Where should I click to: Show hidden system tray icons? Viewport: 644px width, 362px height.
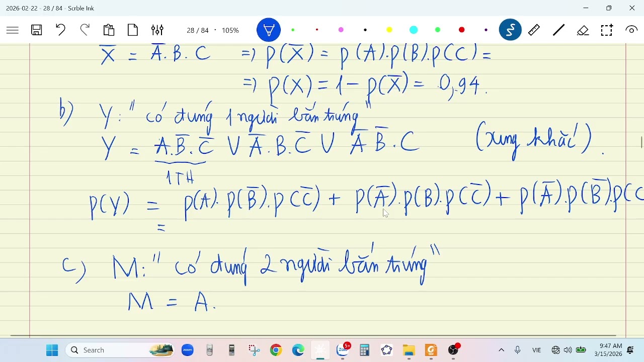[501, 350]
